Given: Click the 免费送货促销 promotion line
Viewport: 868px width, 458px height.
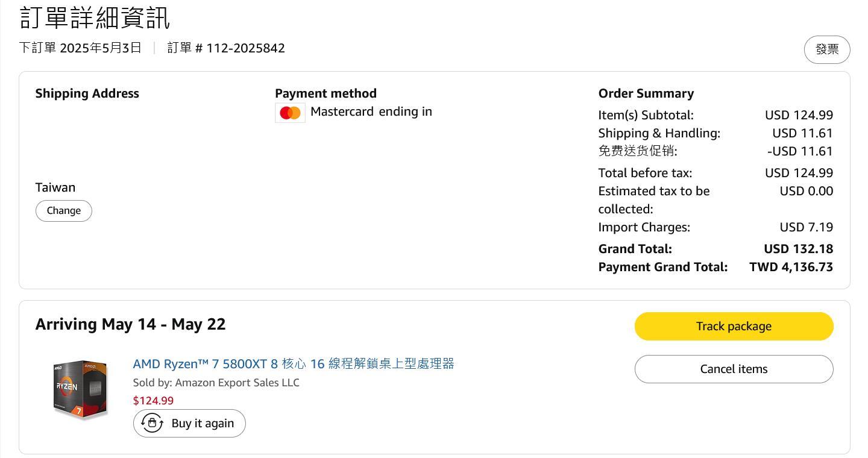Looking at the screenshot, I should [715, 151].
